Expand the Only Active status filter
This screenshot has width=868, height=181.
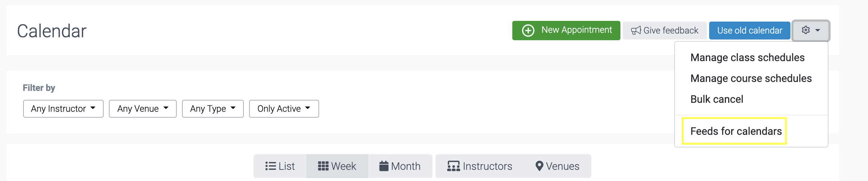[284, 109]
